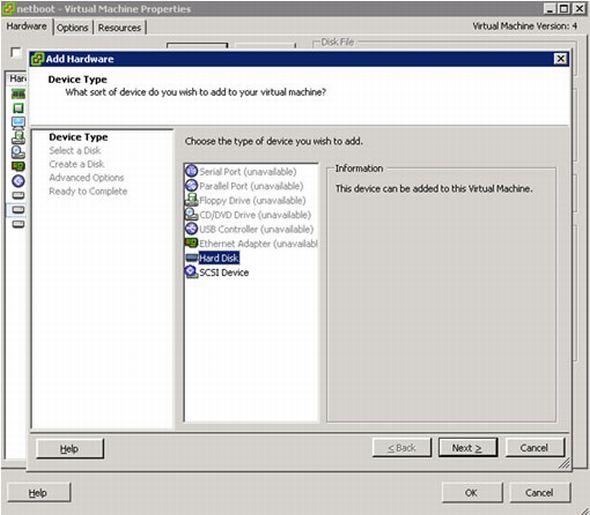Click the netboot window title icon

9,9
